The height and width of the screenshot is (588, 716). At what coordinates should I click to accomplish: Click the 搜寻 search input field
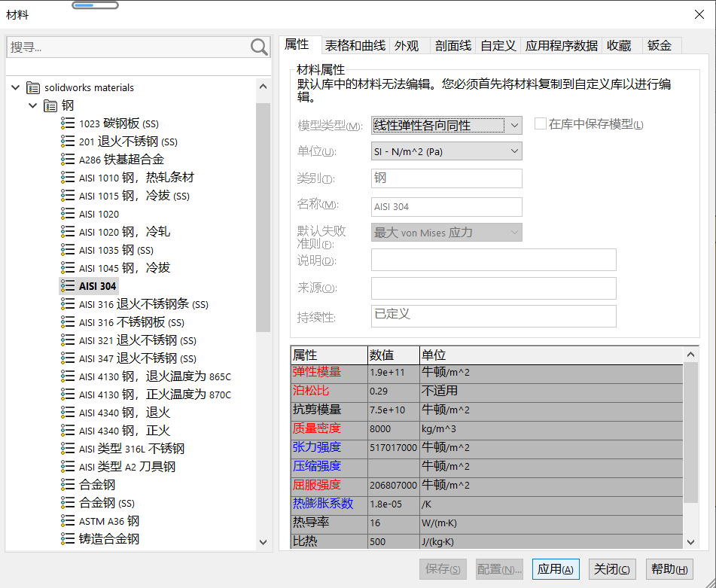coord(128,47)
